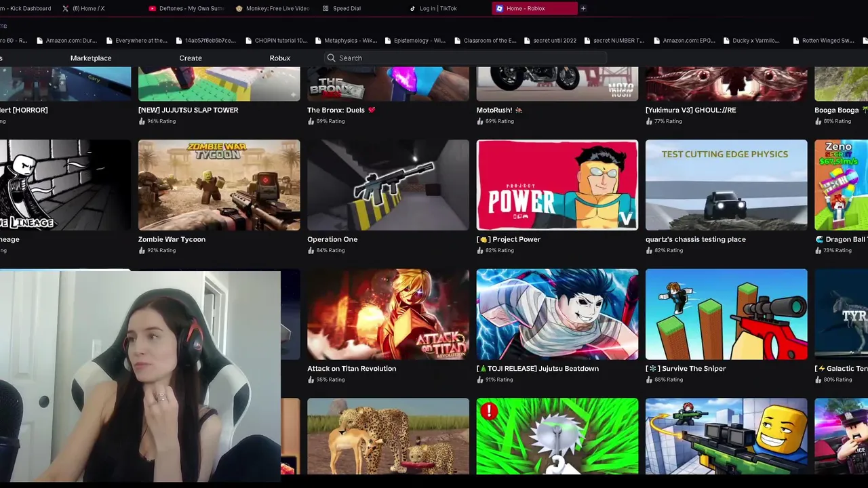Screen dimensions: 868x488
Task: Open green thumbnail with red exclamation mark
Action: point(557,436)
